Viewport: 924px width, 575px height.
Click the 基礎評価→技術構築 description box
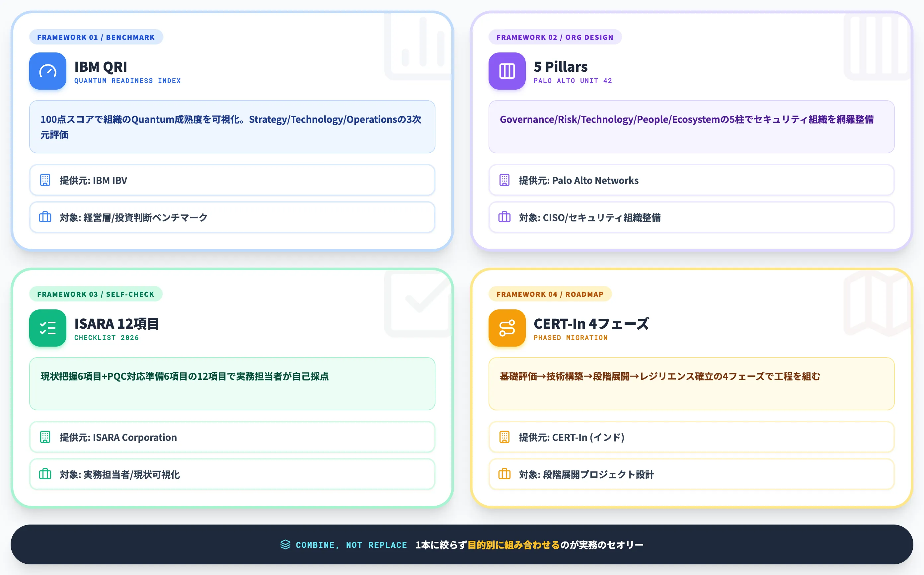[691, 384]
